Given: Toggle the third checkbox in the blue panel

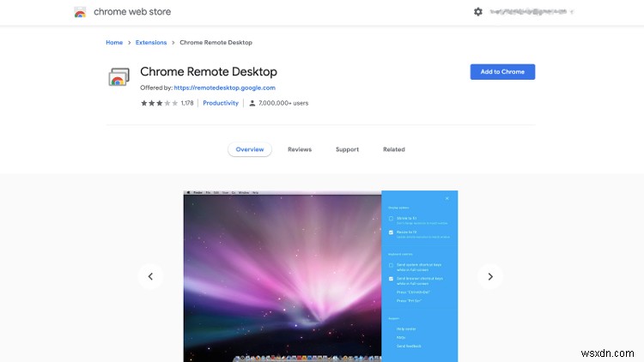Looking at the screenshot, I should click(391, 265).
